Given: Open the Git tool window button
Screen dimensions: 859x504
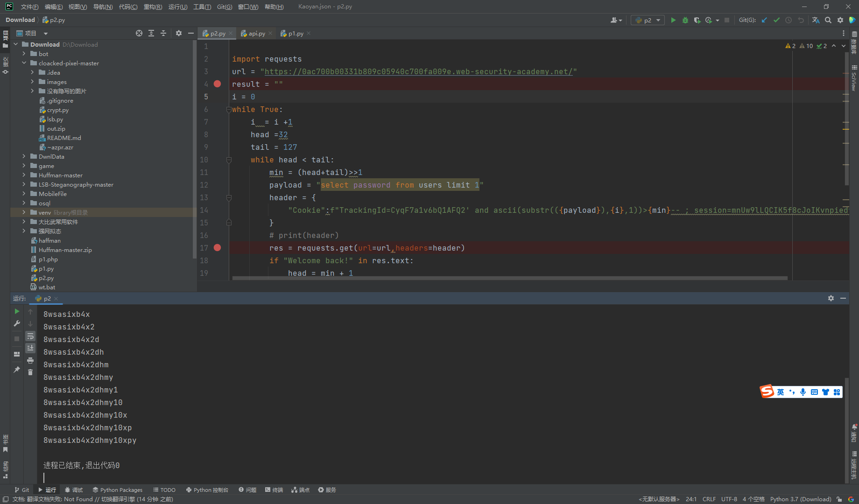Looking at the screenshot, I should pos(21,490).
